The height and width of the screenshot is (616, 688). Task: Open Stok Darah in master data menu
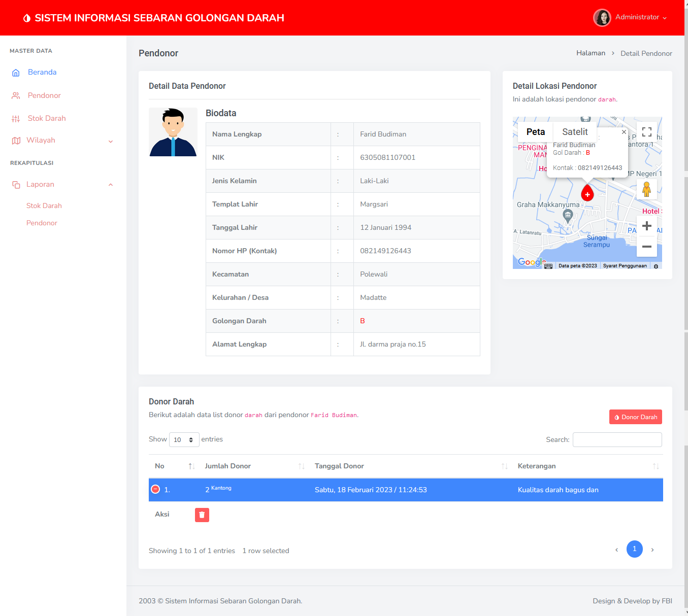coord(47,118)
